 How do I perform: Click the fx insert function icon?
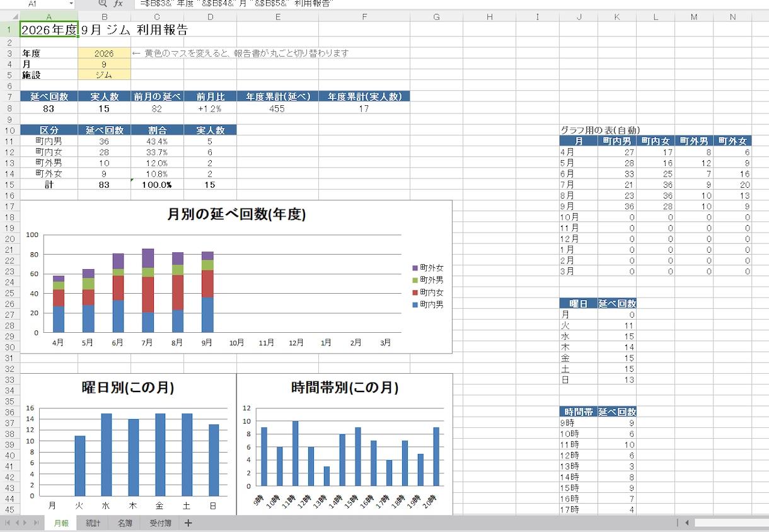[x=118, y=4]
